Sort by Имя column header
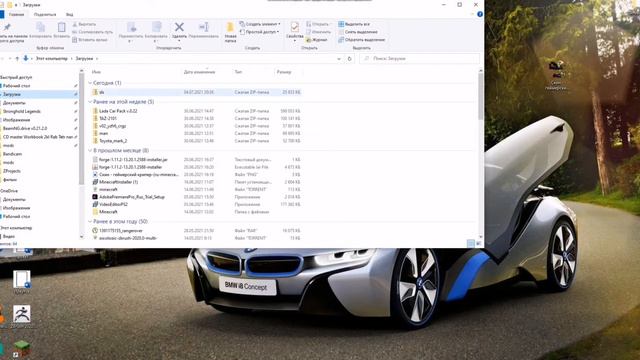This screenshot has width=640, height=360. 96,72
